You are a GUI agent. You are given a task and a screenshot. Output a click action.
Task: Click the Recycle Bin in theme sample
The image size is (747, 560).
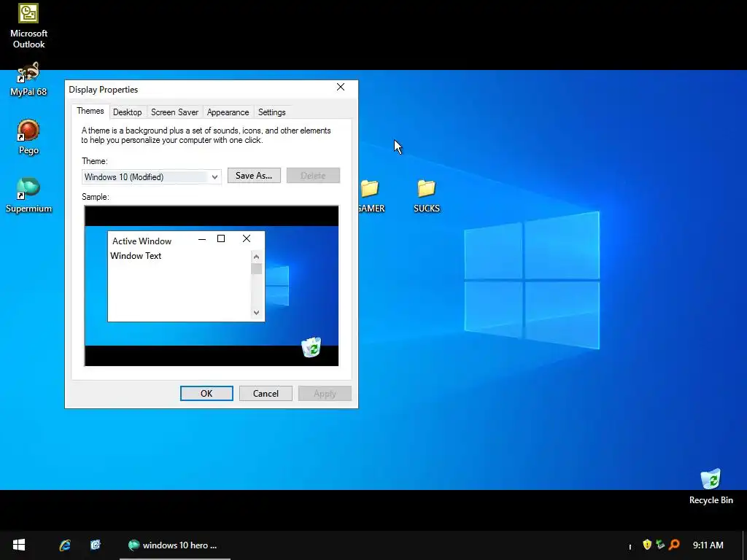pos(311,347)
